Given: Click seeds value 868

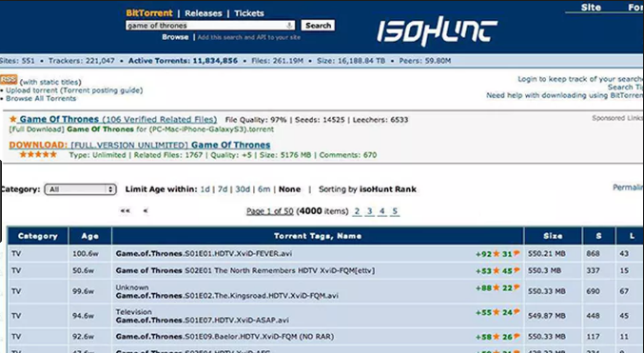Looking at the screenshot, I should [x=593, y=254].
